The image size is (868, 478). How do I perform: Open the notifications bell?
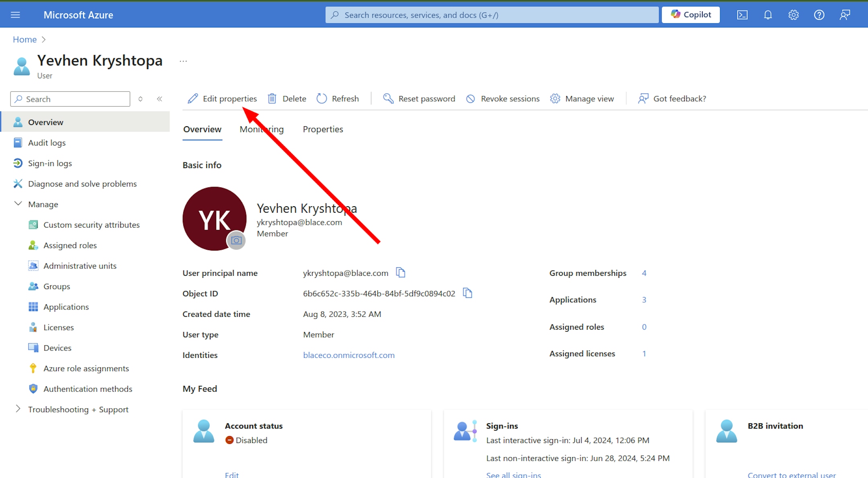(x=768, y=15)
